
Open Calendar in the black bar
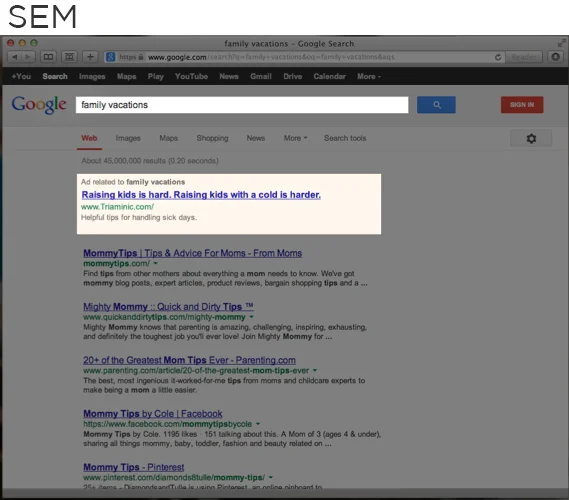point(329,77)
